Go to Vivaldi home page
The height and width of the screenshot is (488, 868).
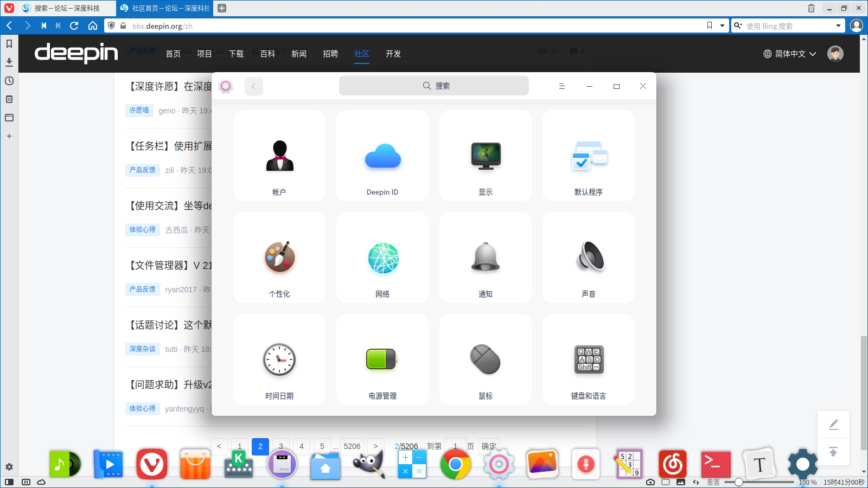click(x=93, y=25)
